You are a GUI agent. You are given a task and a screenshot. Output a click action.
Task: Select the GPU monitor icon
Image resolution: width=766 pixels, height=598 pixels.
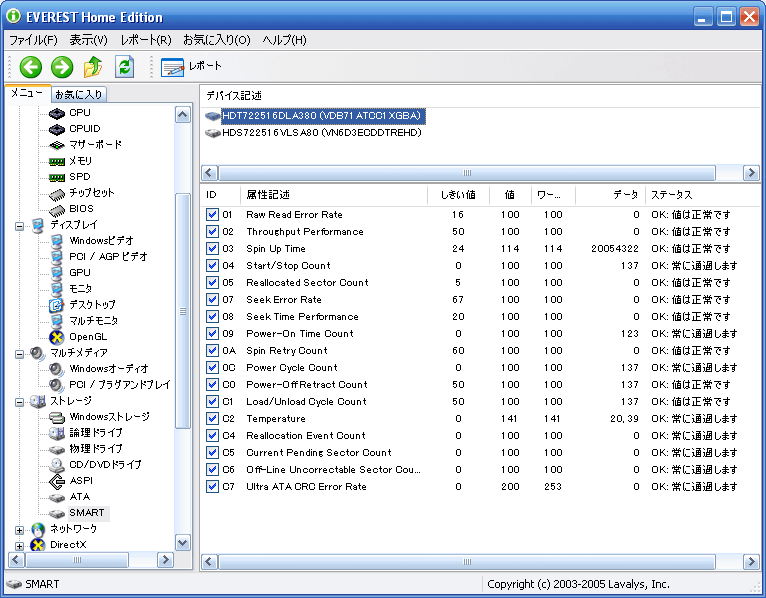click(x=57, y=273)
